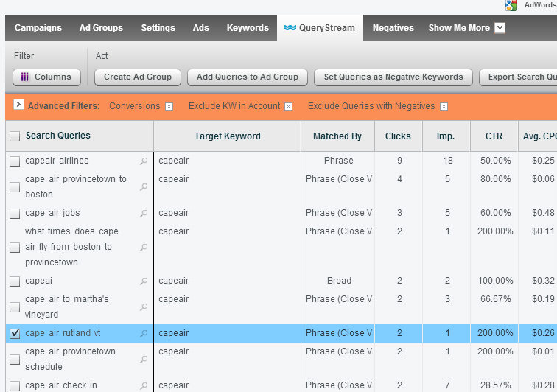Click the Columns button
This screenshot has height=392, width=557.
[46, 77]
